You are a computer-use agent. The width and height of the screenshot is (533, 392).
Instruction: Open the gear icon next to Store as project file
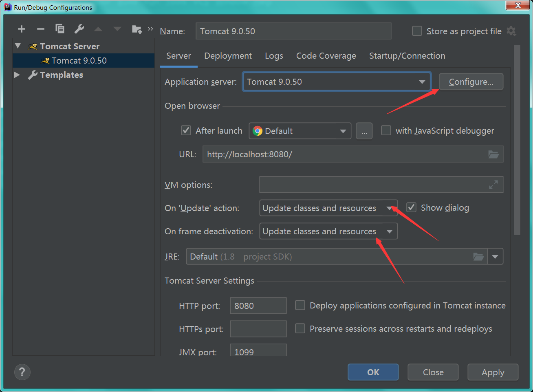(x=511, y=31)
